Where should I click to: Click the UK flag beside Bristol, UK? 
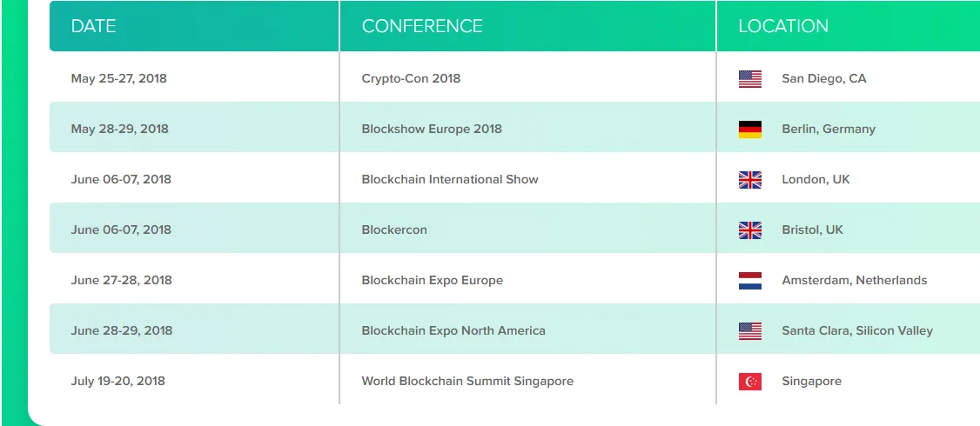(x=750, y=230)
